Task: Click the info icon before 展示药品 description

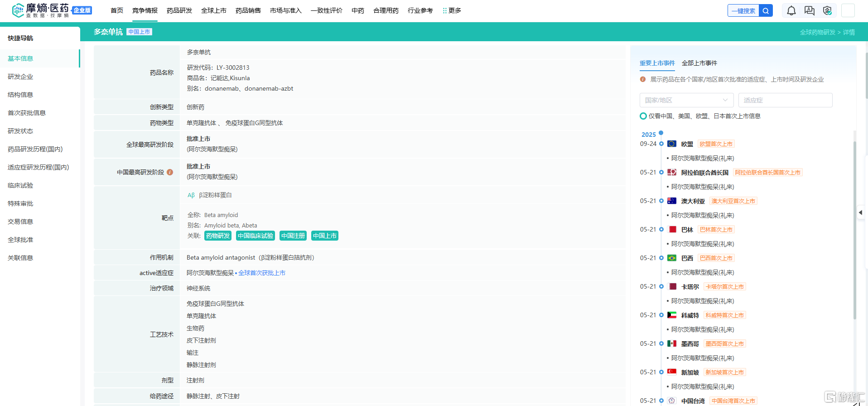Action: (x=643, y=79)
